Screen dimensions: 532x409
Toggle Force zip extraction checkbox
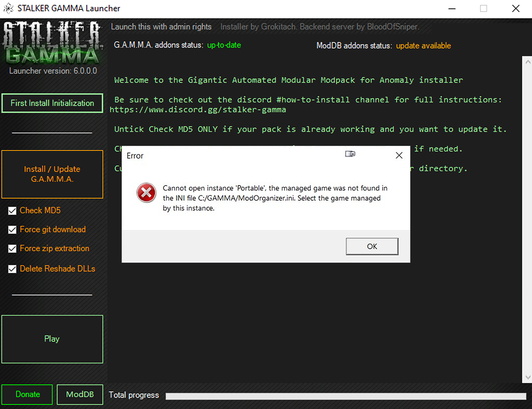[12, 249]
